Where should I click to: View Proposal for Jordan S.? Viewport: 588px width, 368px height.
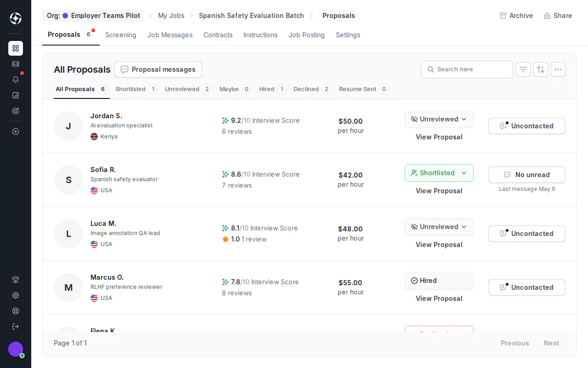[x=439, y=137]
